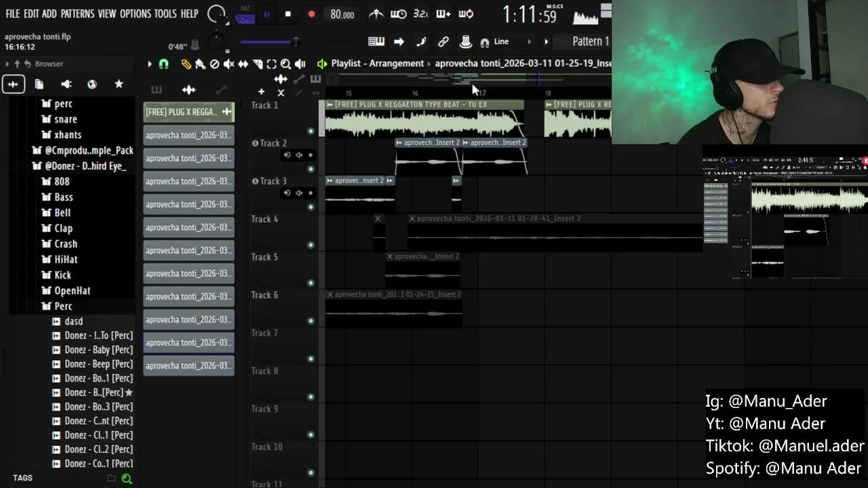Click the auto-scroll arrow icon
This screenshot has width=868, height=488.
click(x=399, y=42)
